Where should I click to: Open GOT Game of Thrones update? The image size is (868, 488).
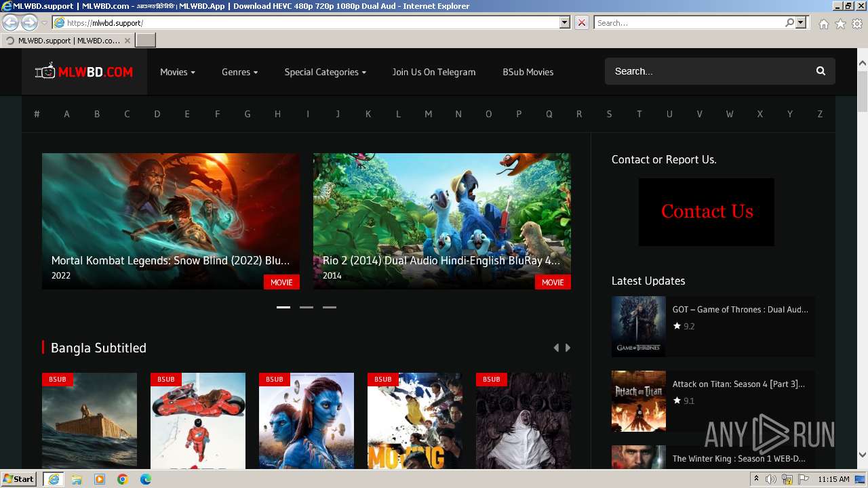pyautogui.click(x=741, y=309)
